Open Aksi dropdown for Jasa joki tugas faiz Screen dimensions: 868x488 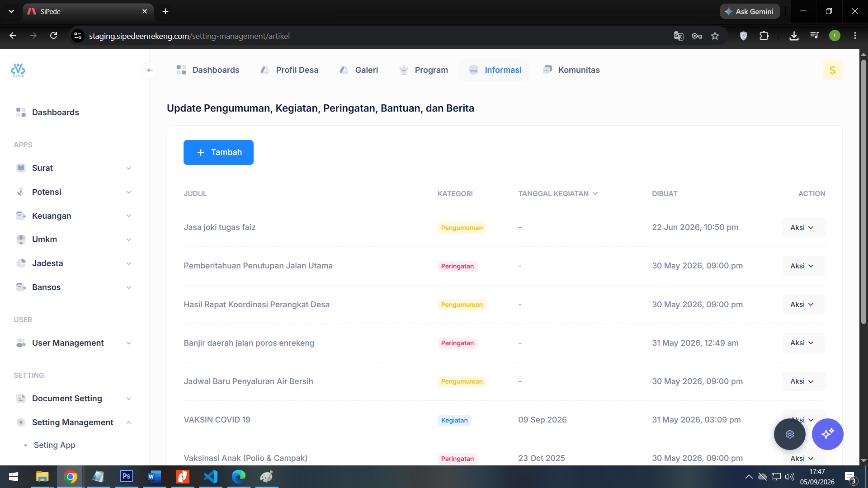tap(803, 227)
